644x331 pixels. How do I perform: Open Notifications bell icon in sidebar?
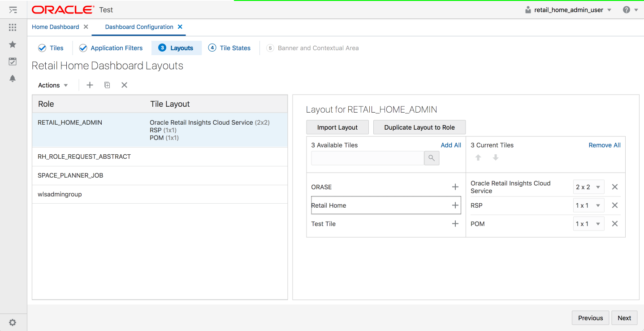point(13,78)
